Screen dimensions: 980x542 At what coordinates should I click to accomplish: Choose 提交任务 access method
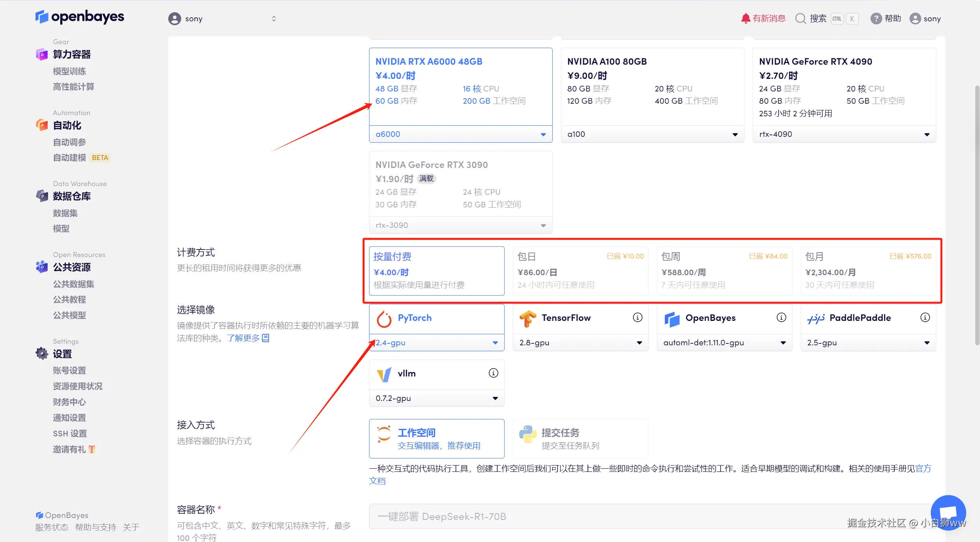[x=580, y=438]
